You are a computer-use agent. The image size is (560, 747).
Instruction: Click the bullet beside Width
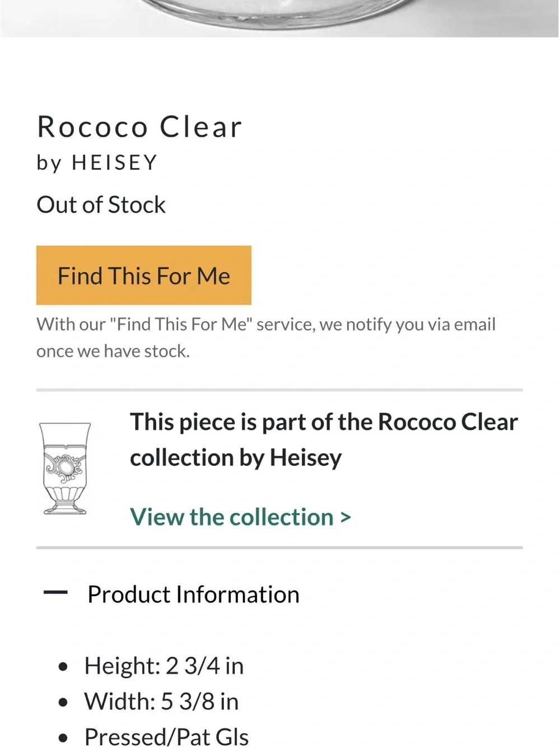63,702
